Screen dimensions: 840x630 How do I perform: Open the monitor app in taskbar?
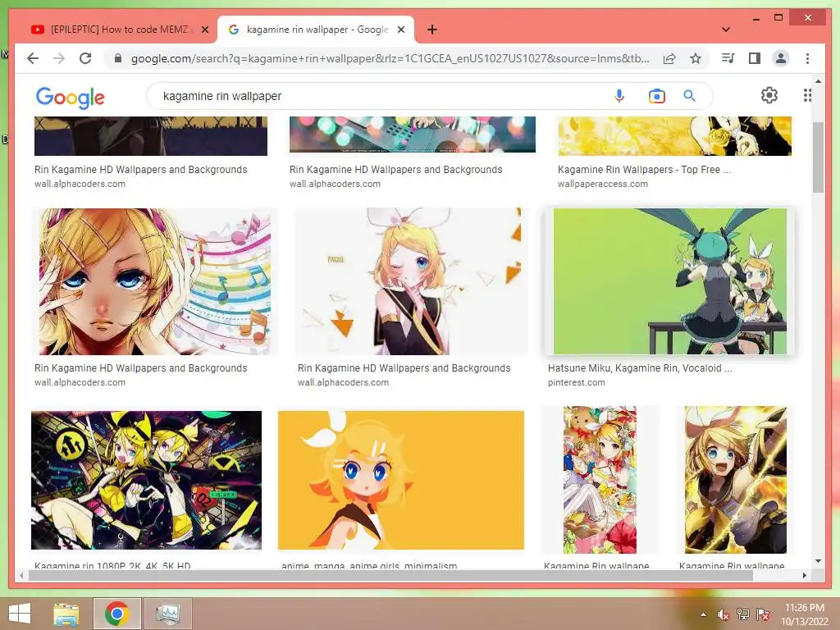[x=168, y=614]
